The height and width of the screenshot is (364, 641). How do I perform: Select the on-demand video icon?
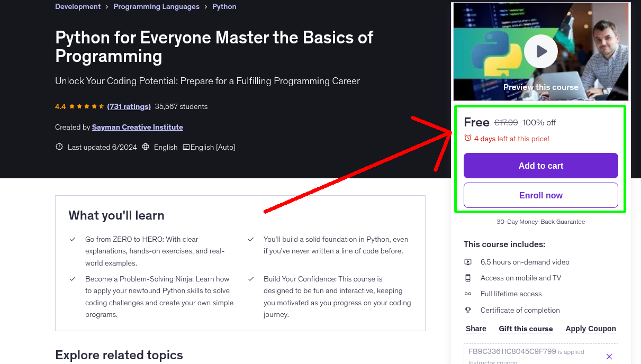click(468, 262)
